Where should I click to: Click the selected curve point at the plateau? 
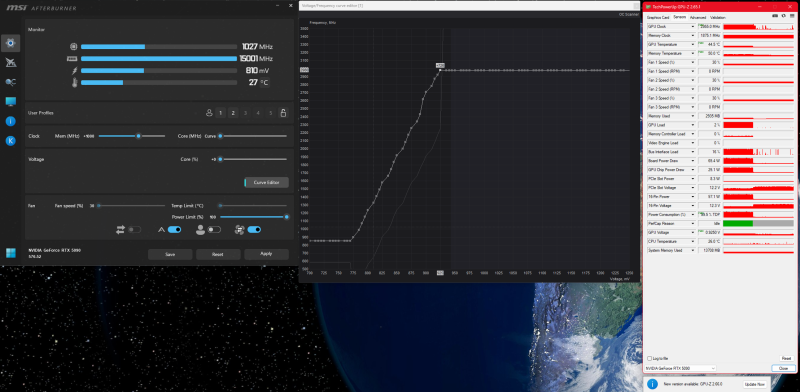(440, 70)
